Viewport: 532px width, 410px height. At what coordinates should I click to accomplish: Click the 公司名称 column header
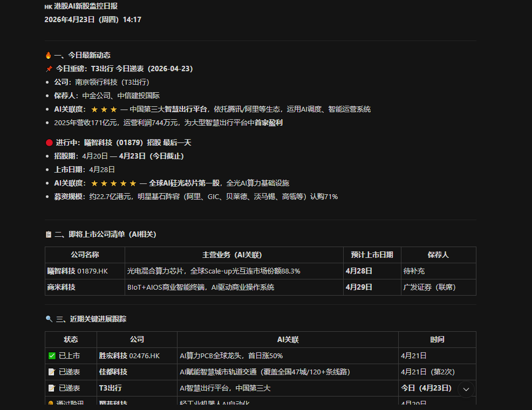85,255
